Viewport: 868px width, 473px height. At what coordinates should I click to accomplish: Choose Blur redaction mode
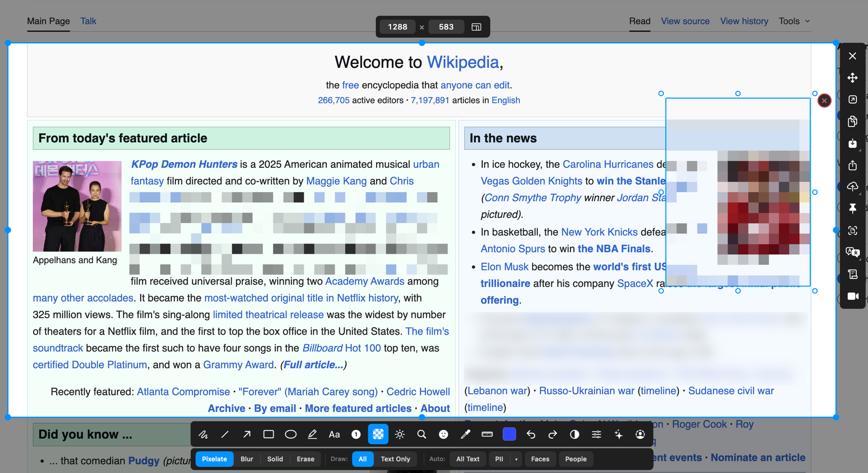(x=247, y=459)
